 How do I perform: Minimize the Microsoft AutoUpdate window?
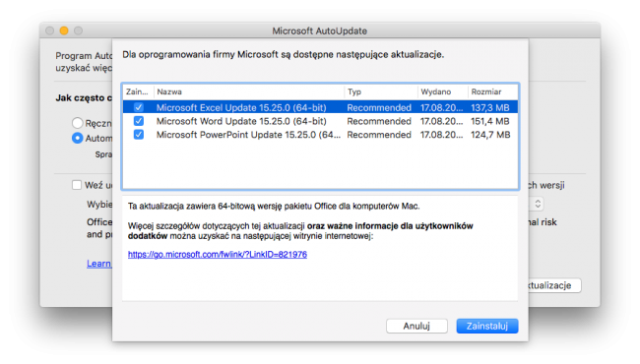click(64, 30)
